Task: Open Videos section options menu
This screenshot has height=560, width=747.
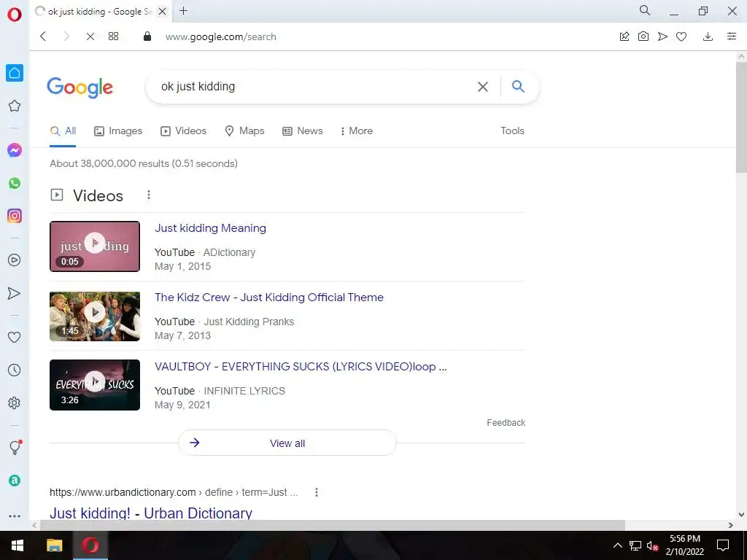Action: click(149, 195)
